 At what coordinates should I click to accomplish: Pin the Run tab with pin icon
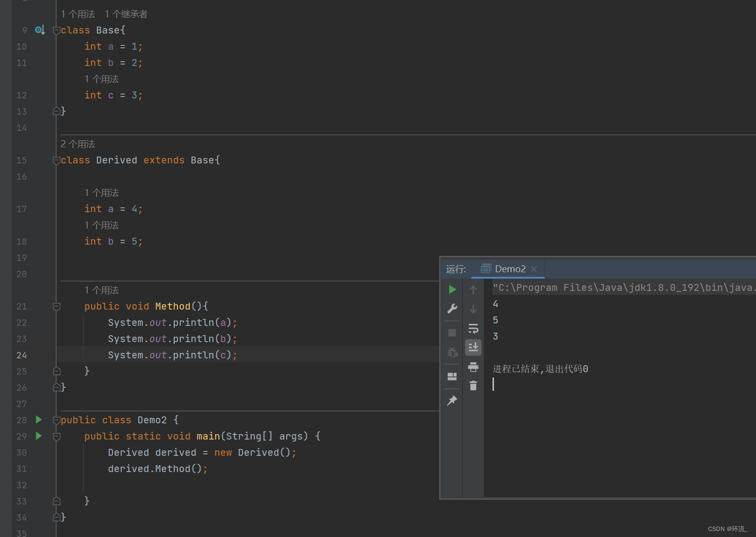tap(452, 401)
